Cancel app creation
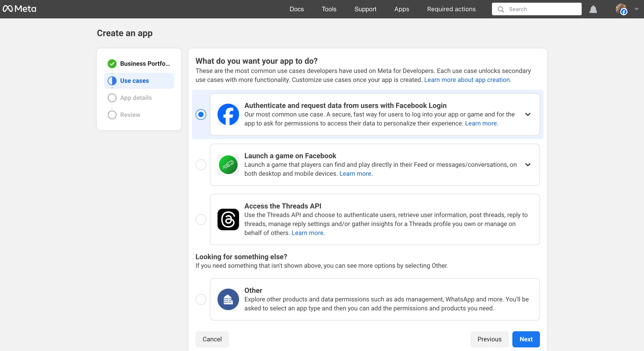644x351 pixels. click(212, 339)
